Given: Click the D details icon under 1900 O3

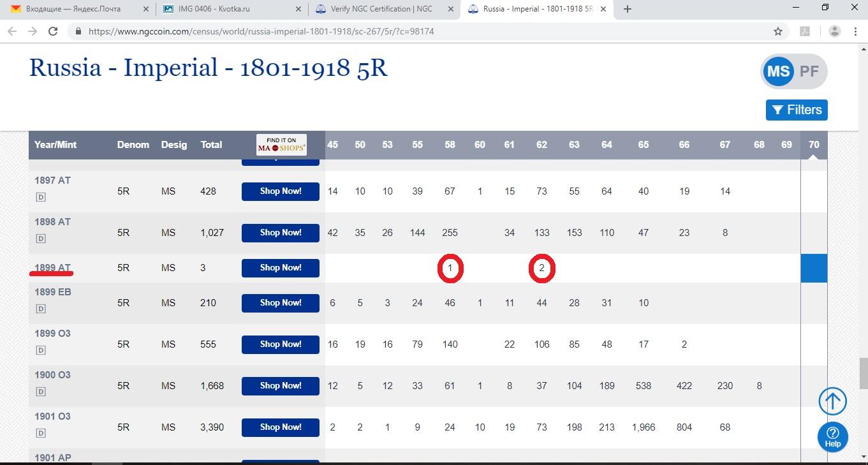Looking at the screenshot, I should [40, 392].
